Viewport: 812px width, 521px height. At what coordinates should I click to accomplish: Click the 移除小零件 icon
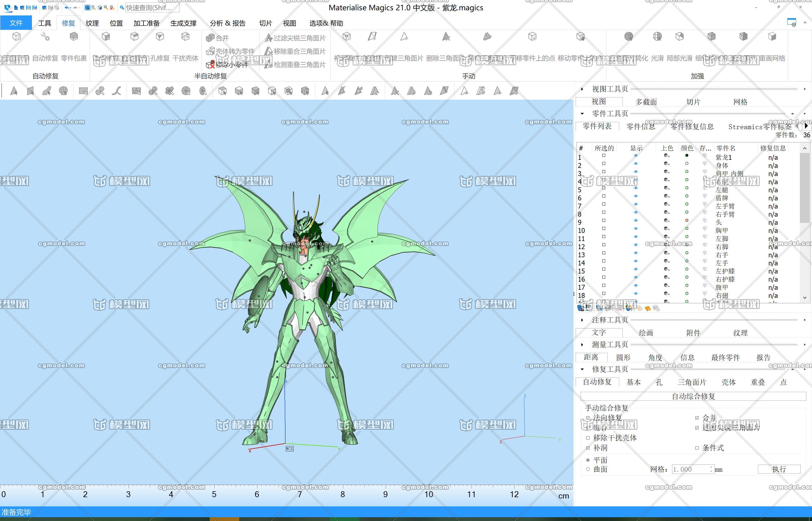210,64
